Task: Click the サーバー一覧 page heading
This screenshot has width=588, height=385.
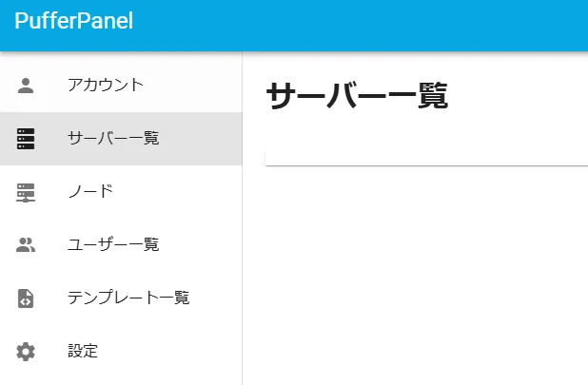Action: pyautogui.click(x=357, y=96)
